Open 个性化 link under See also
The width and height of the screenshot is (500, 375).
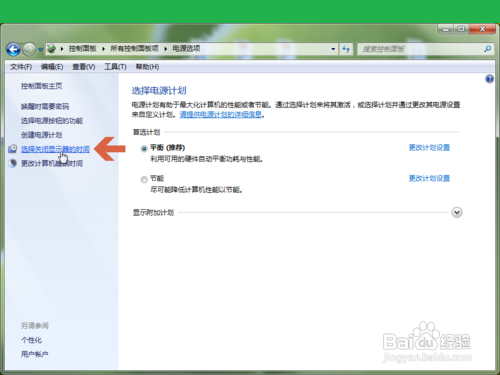(31, 340)
